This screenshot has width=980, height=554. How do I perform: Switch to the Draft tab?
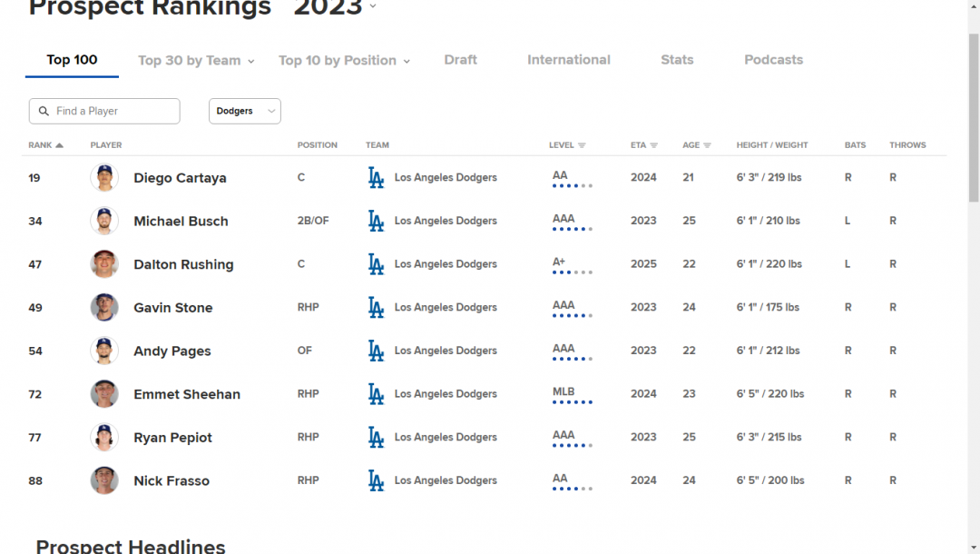click(x=461, y=60)
